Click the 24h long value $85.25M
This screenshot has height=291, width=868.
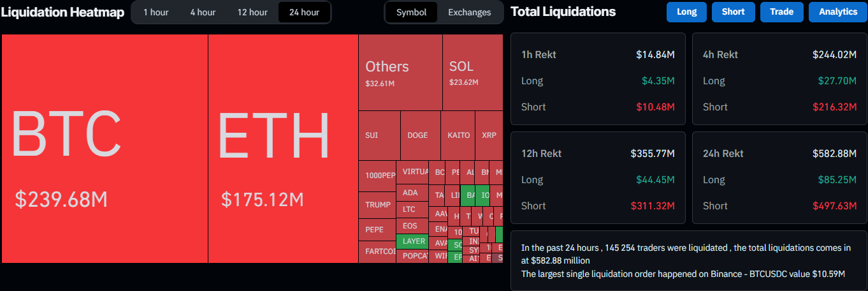[x=837, y=180]
